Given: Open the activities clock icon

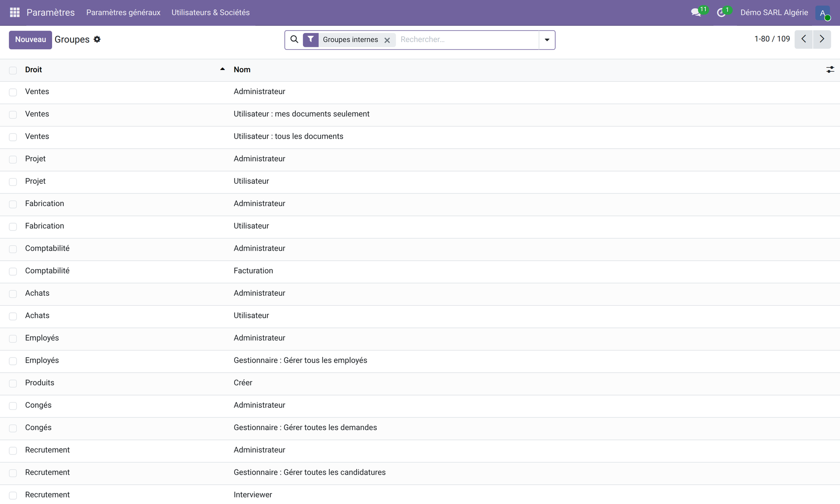Looking at the screenshot, I should click(721, 13).
